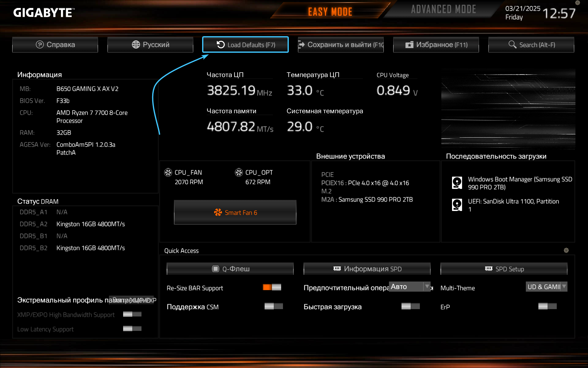Toggle Быстрая загрузка switch
This screenshot has height=368, width=588.
411,306
